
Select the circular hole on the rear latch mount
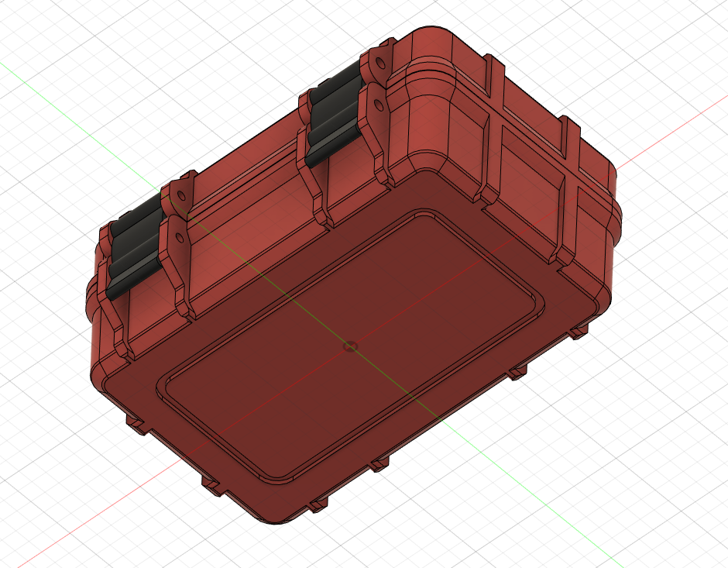coord(380,105)
